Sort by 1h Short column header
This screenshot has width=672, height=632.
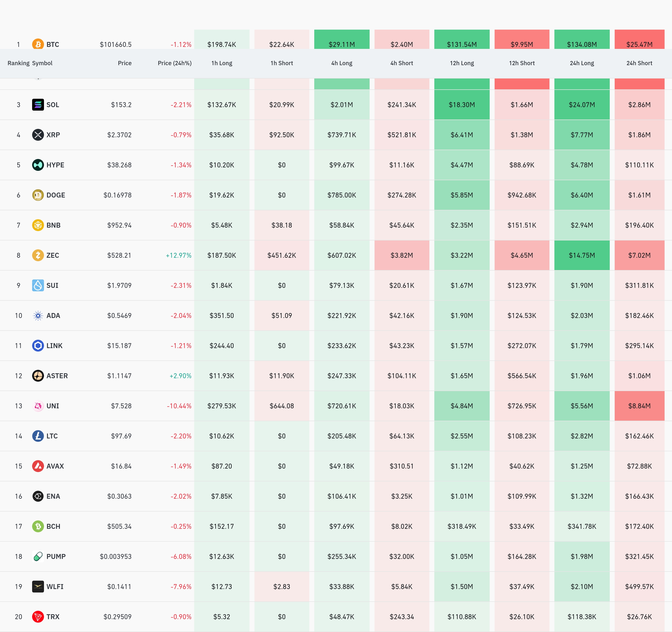coord(282,63)
